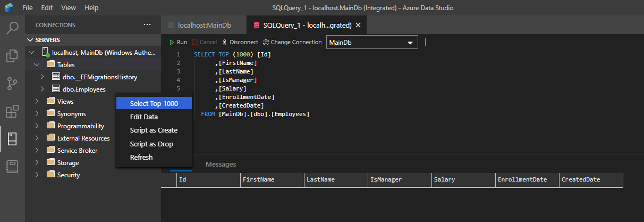Screen dimensions: 644x222
Task: Open the Help menu
Action: (91, 8)
